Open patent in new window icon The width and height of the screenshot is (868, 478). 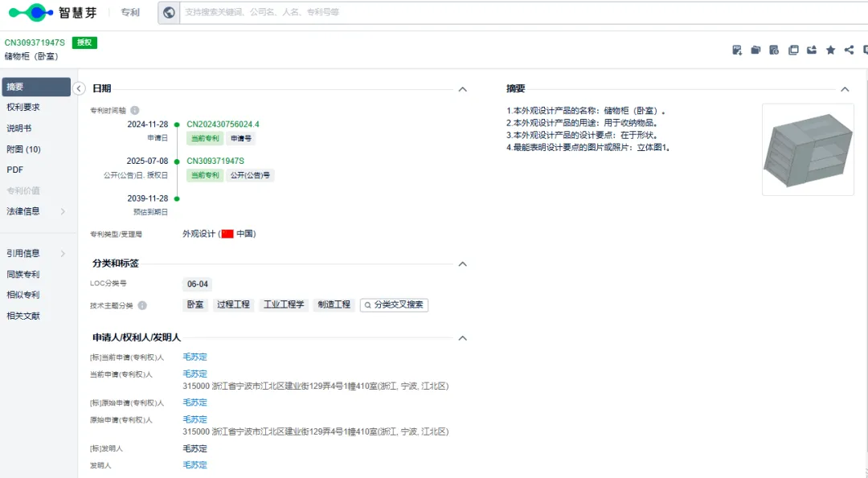click(x=793, y=51)
